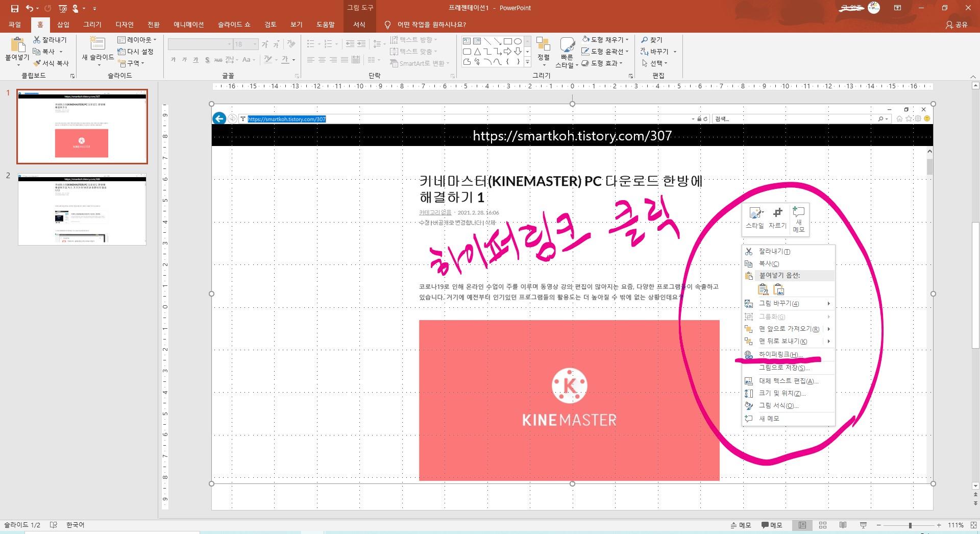The width and height of the screenshot is (980, 534).
Task: Open the Design (디자인) tab
Action: pos(125,25)
